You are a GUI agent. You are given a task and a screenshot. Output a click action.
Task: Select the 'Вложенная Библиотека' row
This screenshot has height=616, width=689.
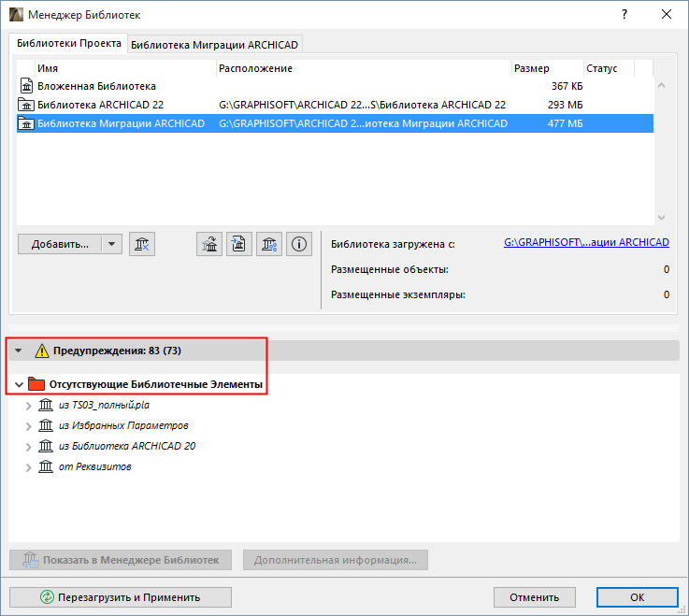coord(335,86)
